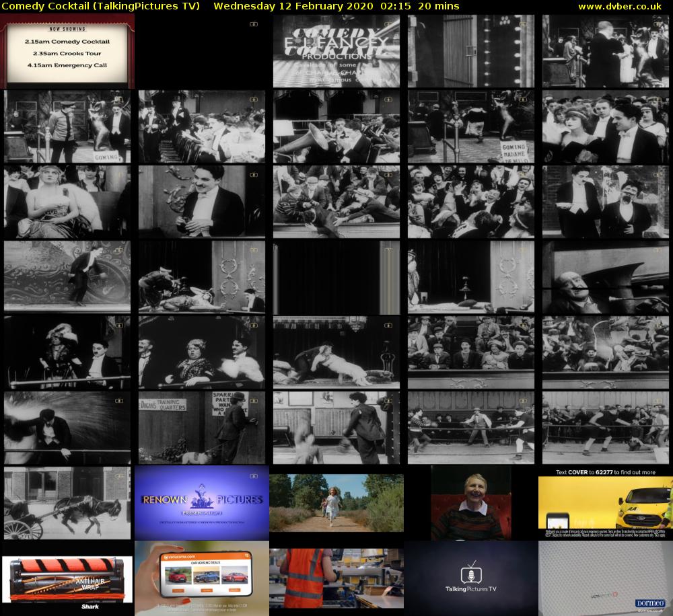673x616 pixels.
Task: Open the smiling person in red chair thumbnail
Action: coord(471,503)
